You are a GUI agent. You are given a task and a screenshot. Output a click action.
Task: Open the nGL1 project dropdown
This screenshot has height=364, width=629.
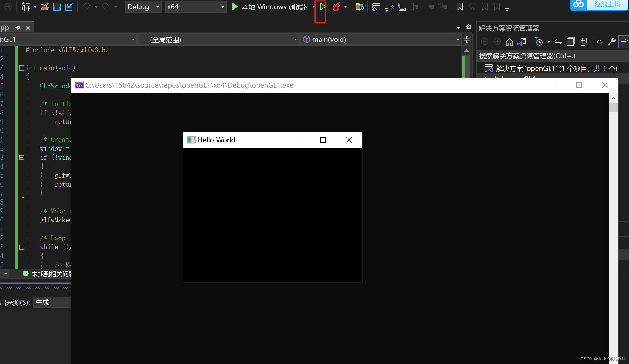pyautogui.click(x=68, y=39)
